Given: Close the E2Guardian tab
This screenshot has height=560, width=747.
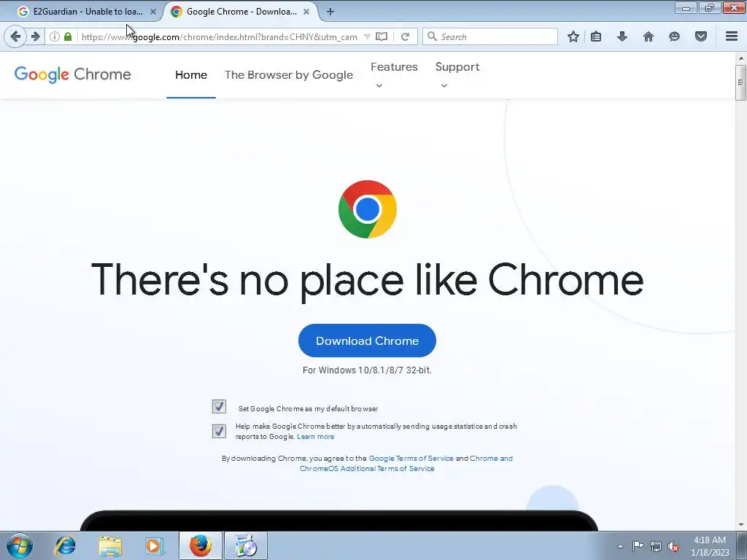Looking at the screenshot, I should point(153,12).
